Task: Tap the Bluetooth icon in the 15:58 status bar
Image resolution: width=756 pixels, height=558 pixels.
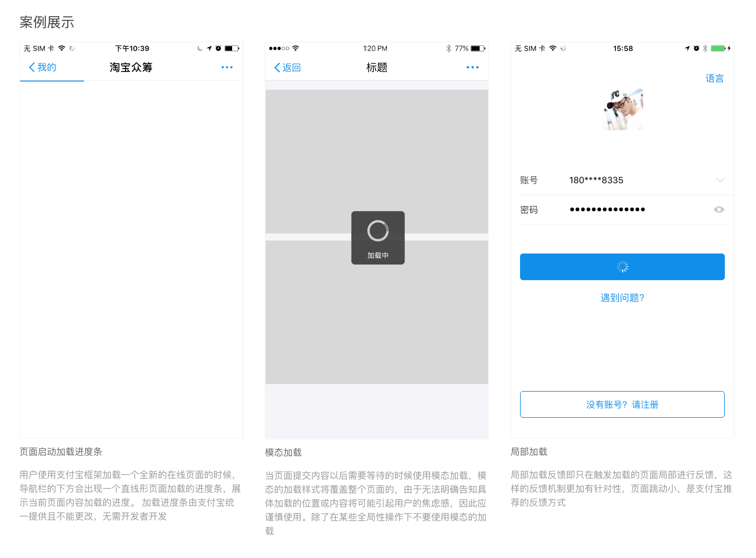Action: 705,48
